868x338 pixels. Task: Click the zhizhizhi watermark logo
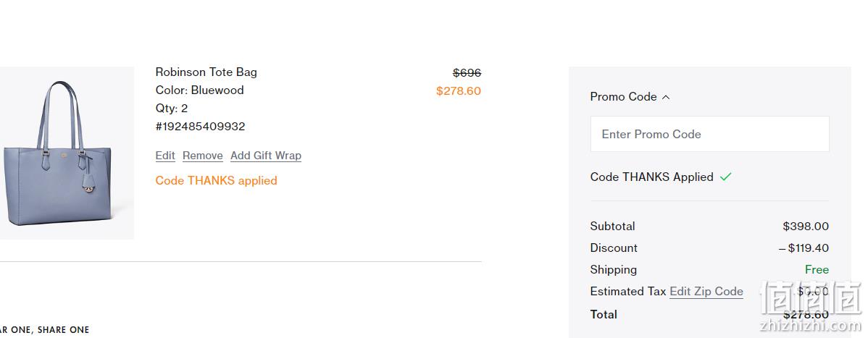point(811,306)
